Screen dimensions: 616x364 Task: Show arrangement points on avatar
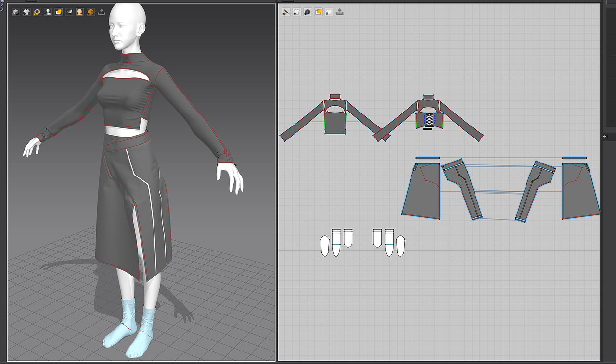37,12
